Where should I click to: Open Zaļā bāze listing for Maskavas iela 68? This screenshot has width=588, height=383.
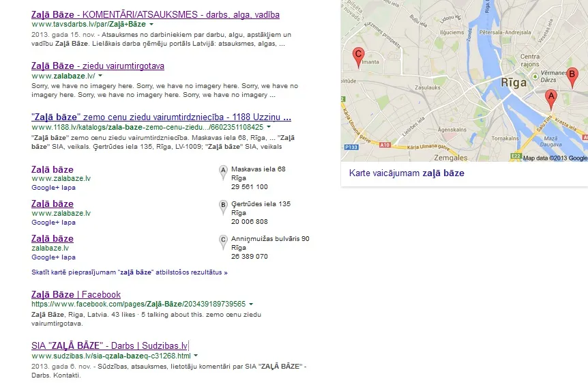tap(53, 169)
